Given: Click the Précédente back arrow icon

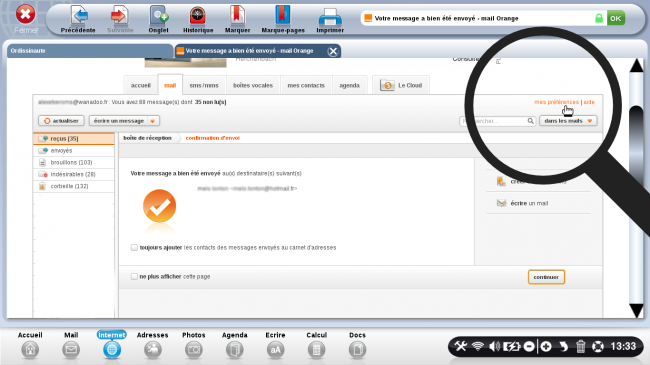Looking at the screenshot, I should 79,15.
